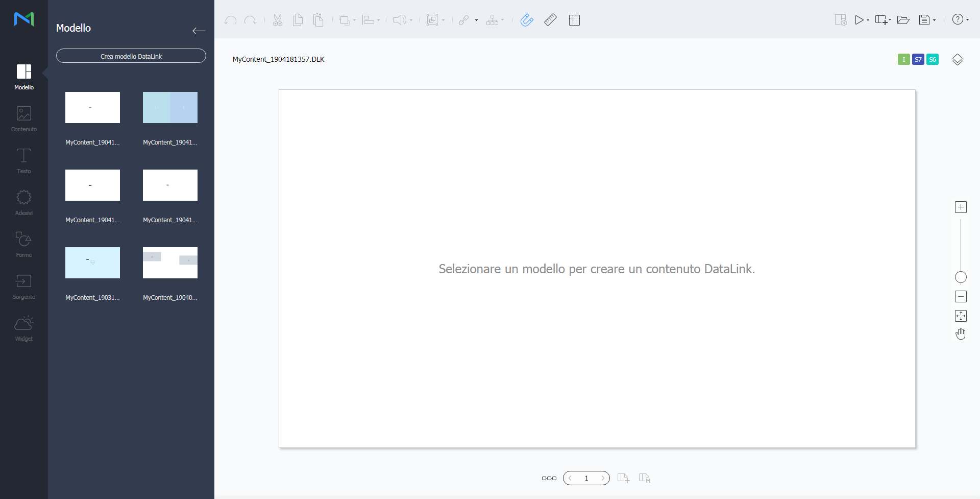Toggle the ruler display
The height and width of the screenshot is (499, 980).
coord(550,20)
